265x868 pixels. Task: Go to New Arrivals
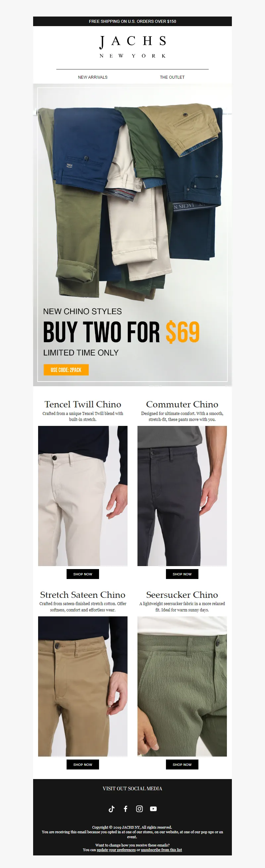(93, 77)
